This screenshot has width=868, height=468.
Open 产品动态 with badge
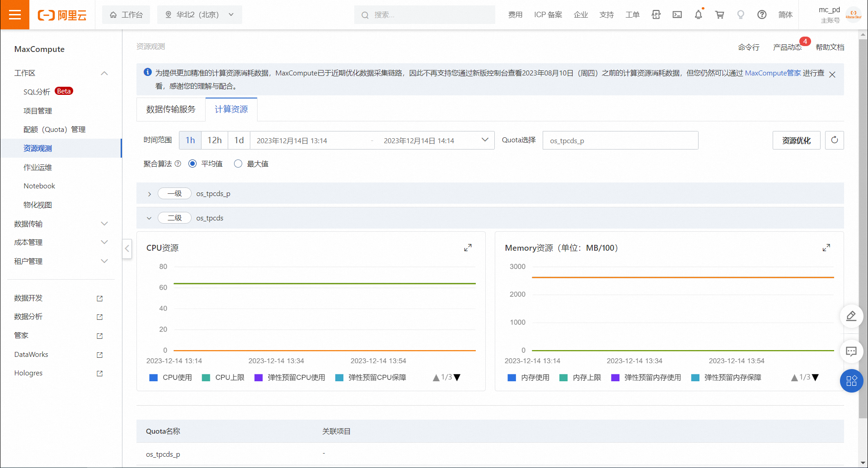(788, 47)
